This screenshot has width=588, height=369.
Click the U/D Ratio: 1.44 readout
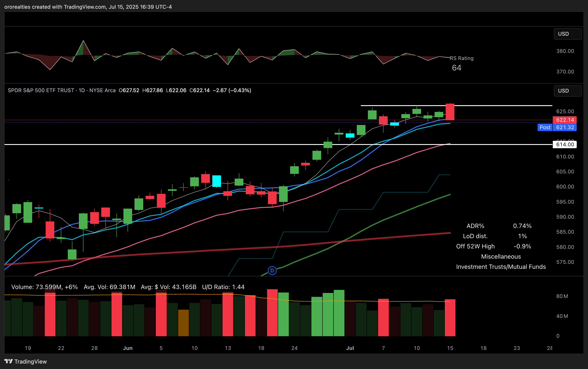223,287
